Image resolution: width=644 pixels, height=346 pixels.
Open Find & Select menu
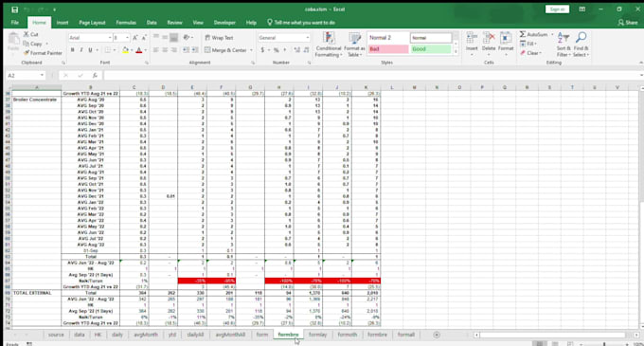pyautogui.click(x=581, y=45)
